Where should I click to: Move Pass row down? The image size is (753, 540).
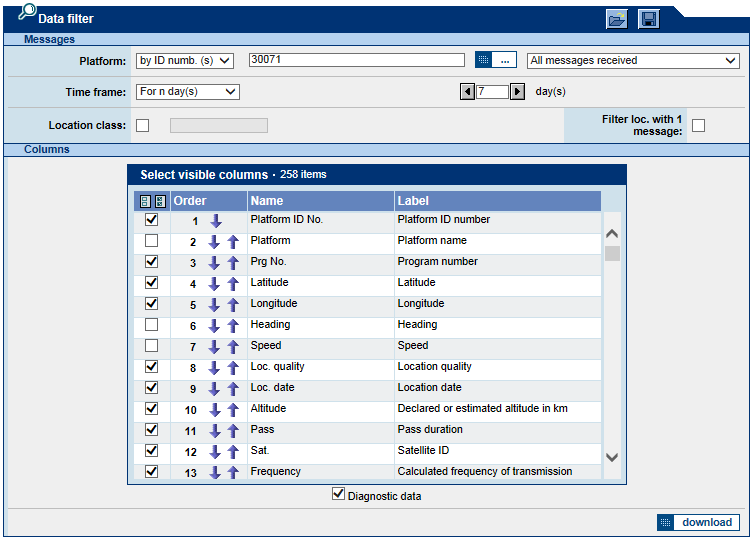tap(215, 431)
